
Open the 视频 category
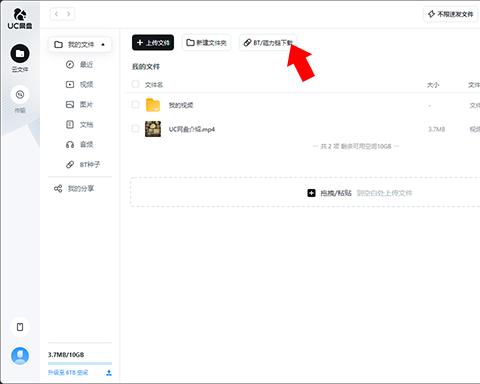(x=86, y=85)
